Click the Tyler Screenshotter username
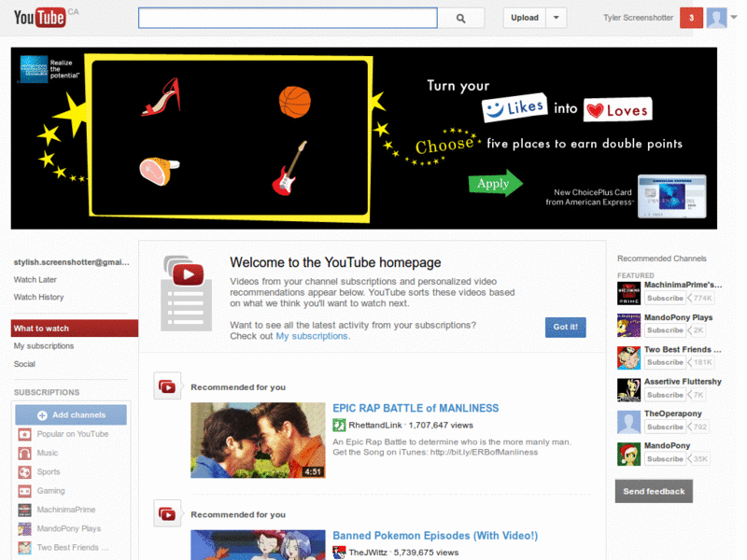This screenshot has height=560, width=747. [x=638, y=18]
